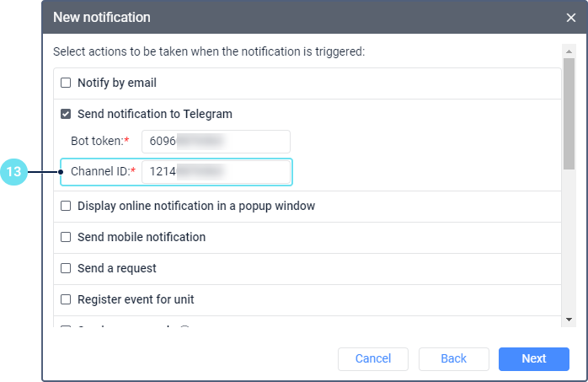
Task: Click the scrollbar down arrow
Action: coord(569,320)
